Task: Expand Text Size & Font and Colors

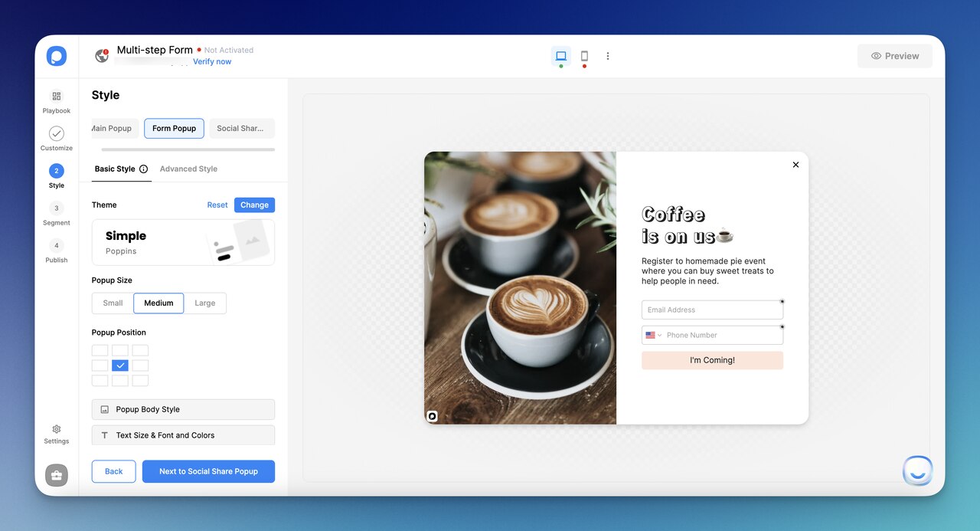Action: click(183, 435)
